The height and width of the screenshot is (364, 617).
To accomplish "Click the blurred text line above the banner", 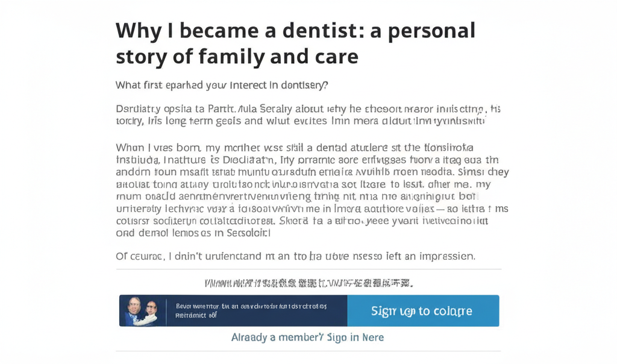I will click(308, 283).
